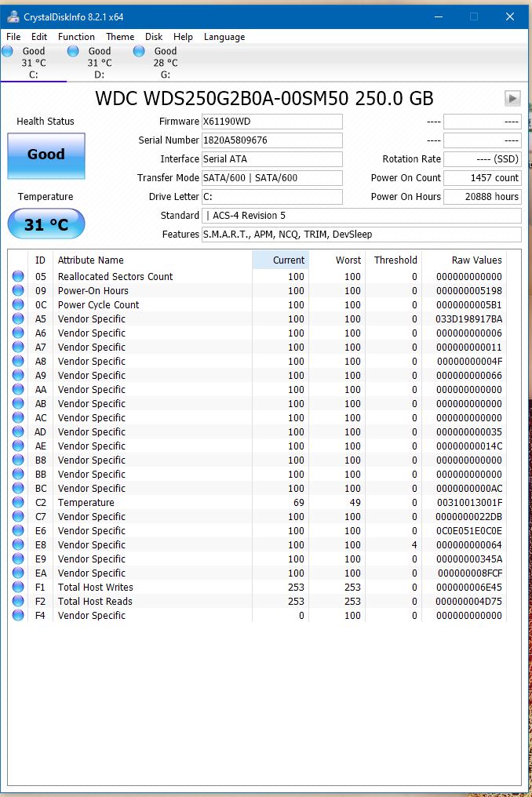Click the Attribute Name column header
This screenshot has height=797, width=532.
tap(153, 260)
